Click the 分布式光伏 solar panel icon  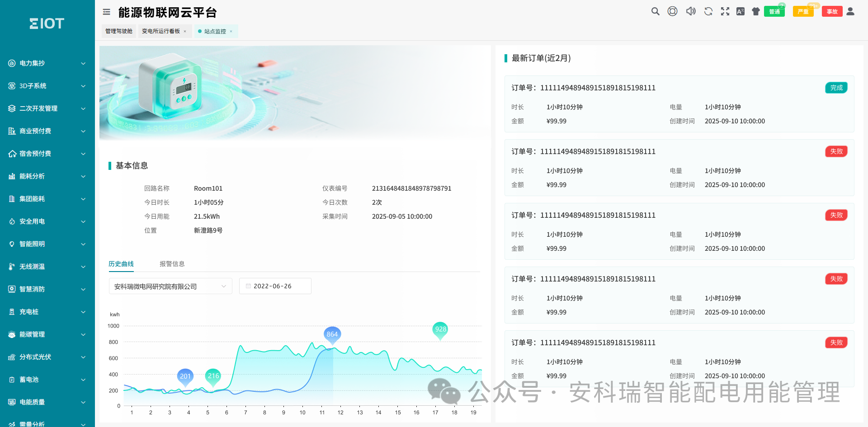12,357
